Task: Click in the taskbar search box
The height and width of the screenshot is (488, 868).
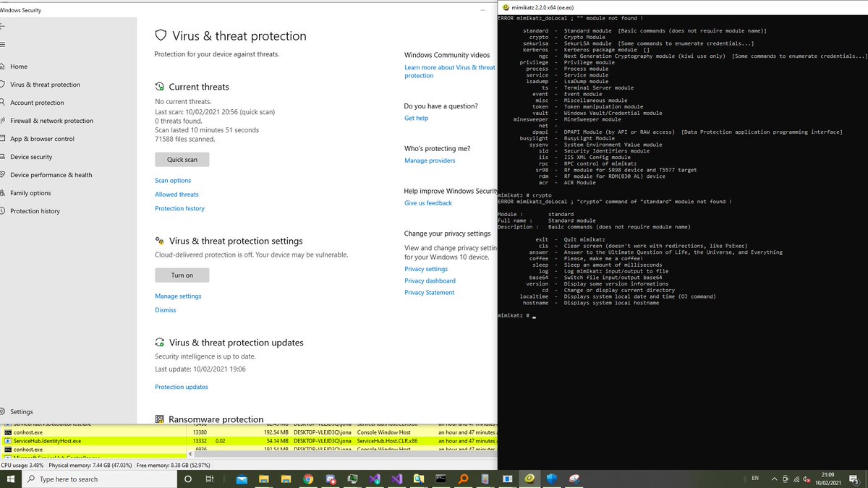Action: (99, 479)
